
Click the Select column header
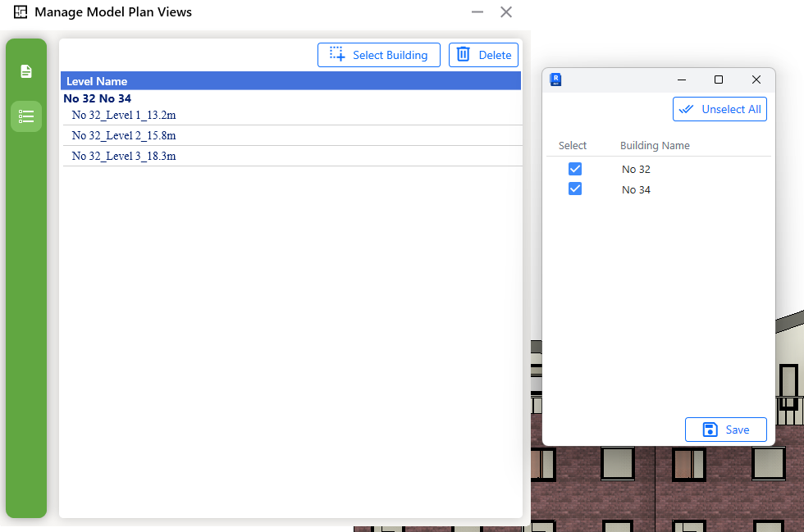[x=573, y=146]
